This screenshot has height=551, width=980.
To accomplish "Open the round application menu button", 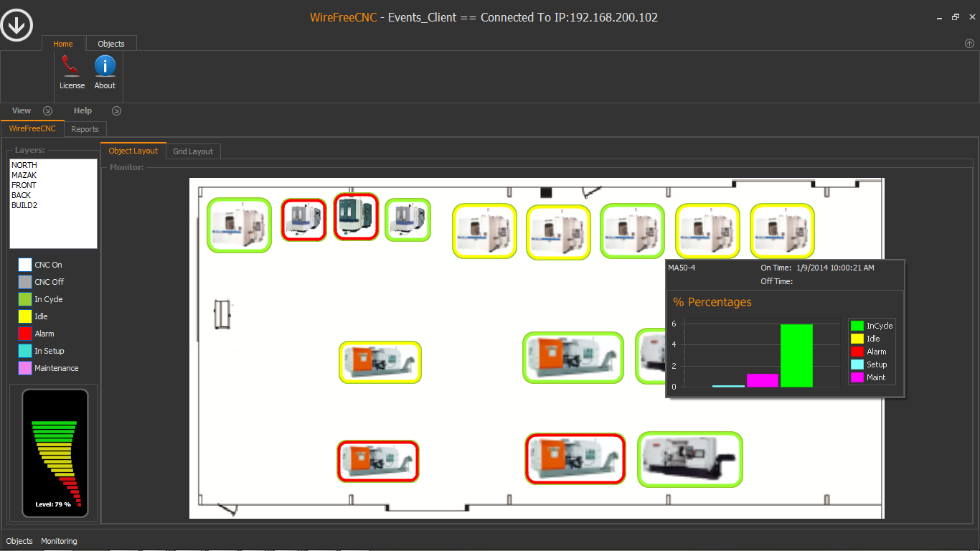I will (x=17, y=25).
